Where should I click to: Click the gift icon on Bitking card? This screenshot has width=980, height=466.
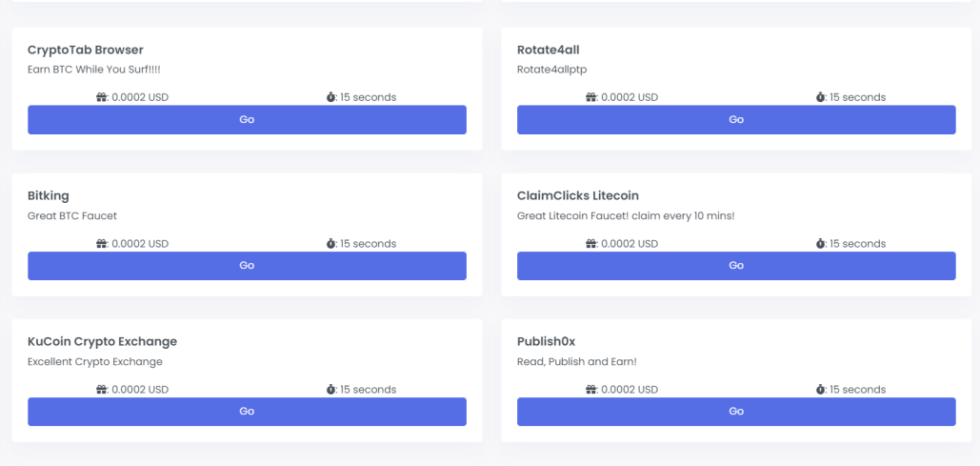click(102, 243)
